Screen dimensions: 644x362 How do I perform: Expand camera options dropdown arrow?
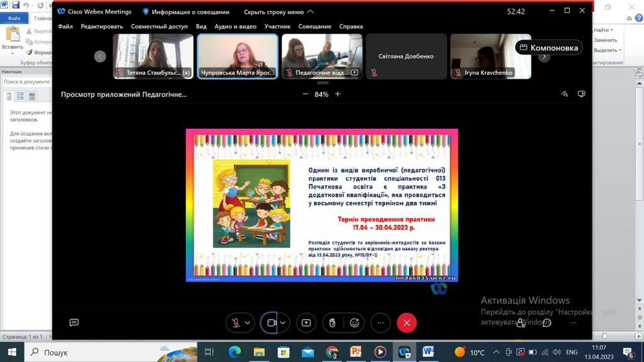click(283, 323)
